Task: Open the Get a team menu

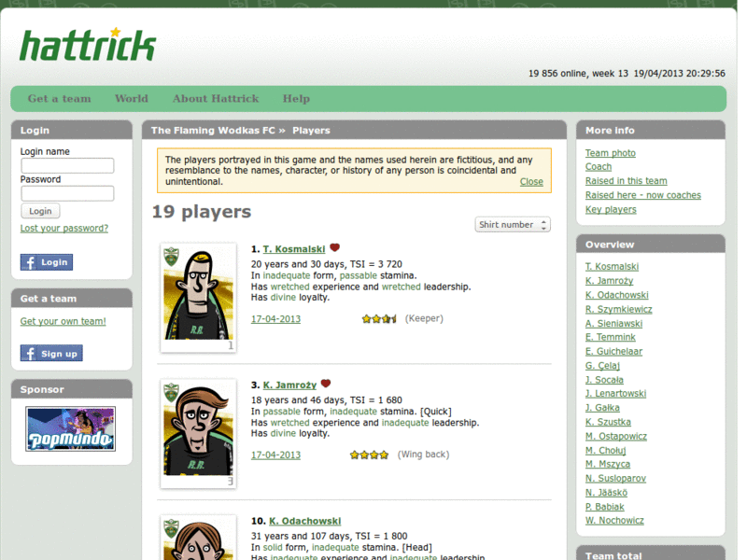Action: coord(59,99)
